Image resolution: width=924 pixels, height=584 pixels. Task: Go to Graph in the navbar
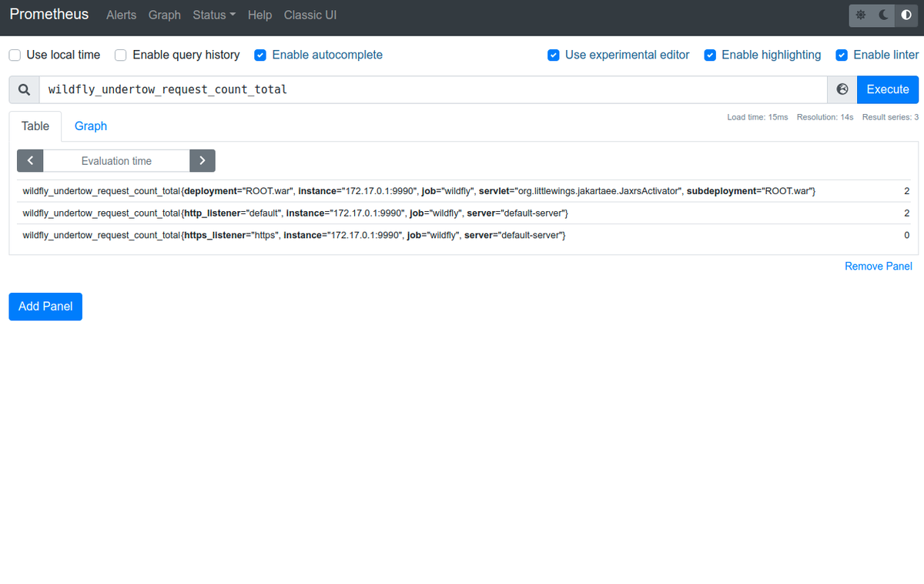coord(165,15)
